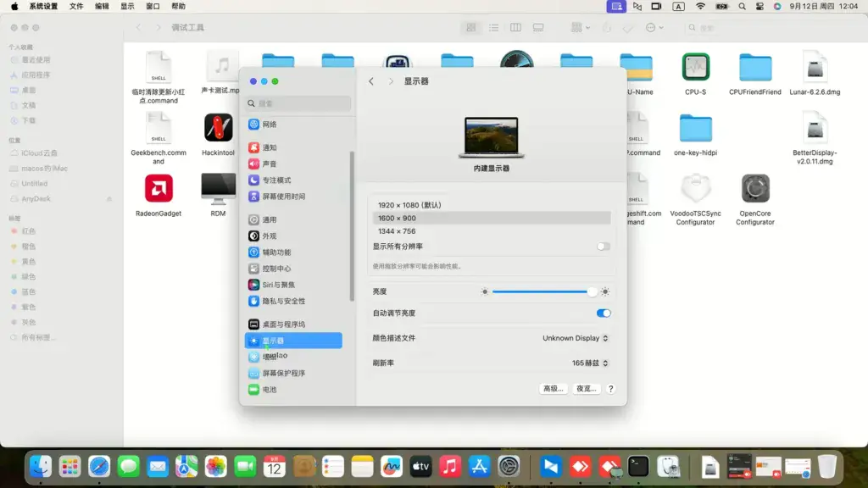Click the System Settings search field
Image resolution: width=868 pixels, height=488 pixels.
point(298,103)
